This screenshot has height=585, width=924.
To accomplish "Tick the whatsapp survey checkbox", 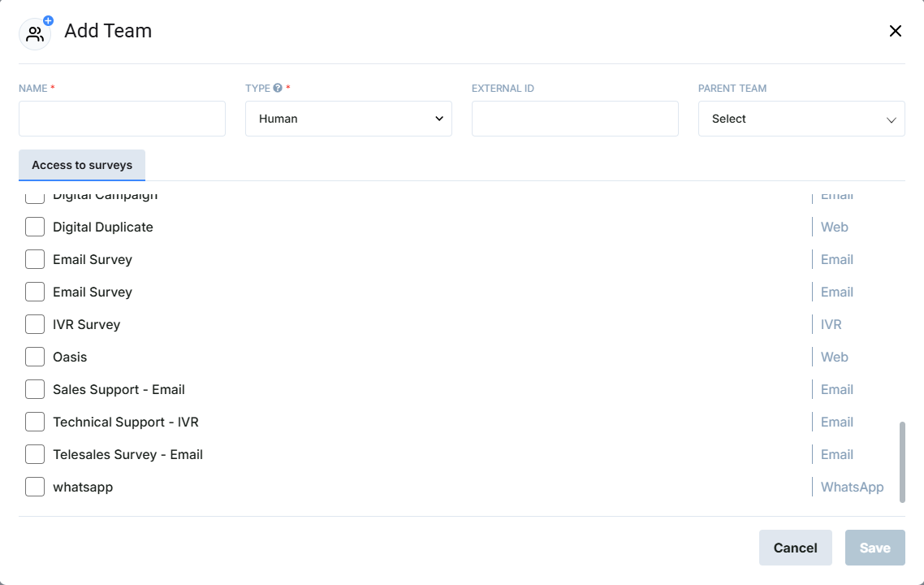I will pos(35,487).
